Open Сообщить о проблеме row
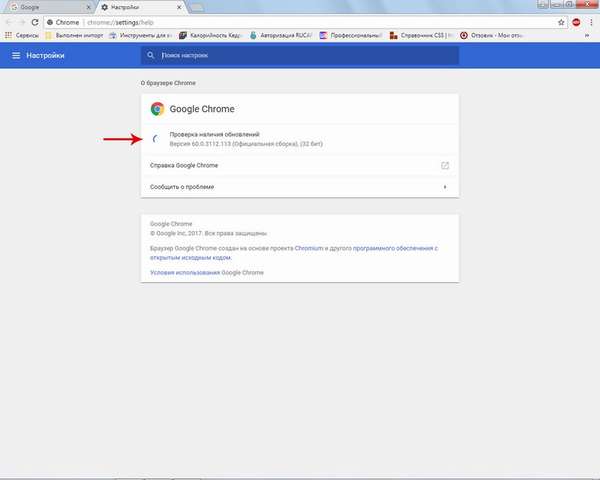Image resolution: width=600 pixels, height=480 pixels. pyautogui.click(x=300, y=187)
